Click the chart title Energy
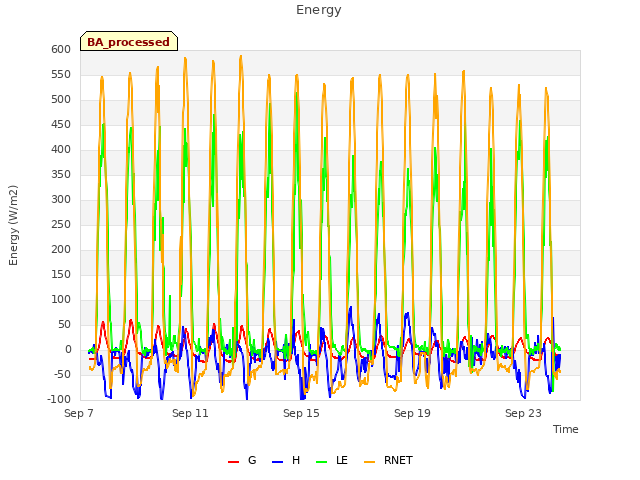This screenshot has height=480, width=640. point(318,10)
